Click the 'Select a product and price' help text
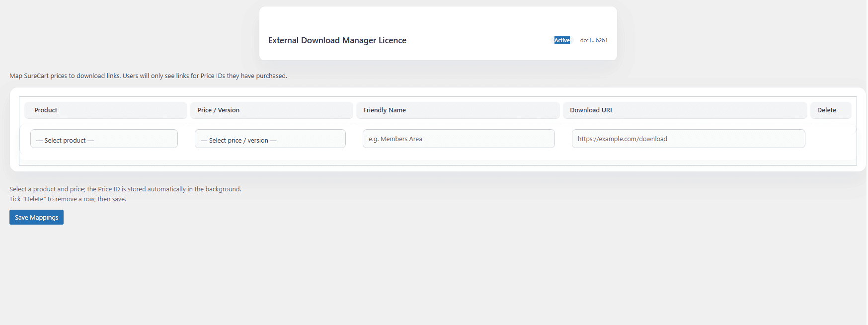 [x=125, y=189]
